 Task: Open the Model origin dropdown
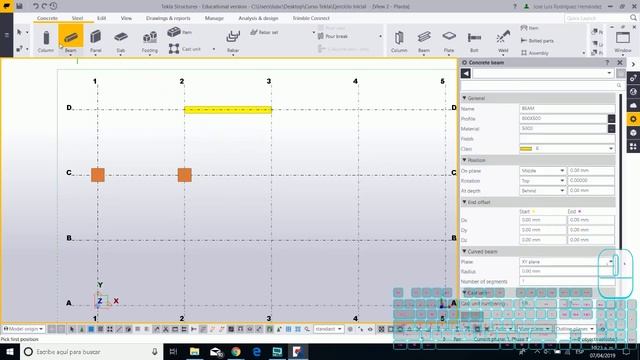pyautogui.click(x=23, y=329)
